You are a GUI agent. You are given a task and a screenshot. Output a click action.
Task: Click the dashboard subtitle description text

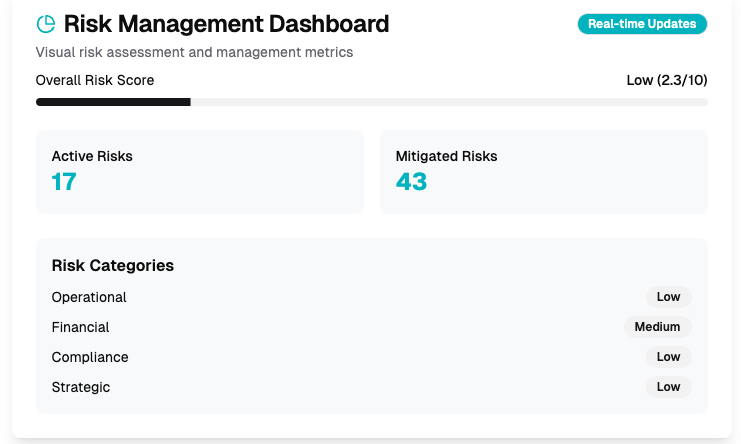coord(194,52)
